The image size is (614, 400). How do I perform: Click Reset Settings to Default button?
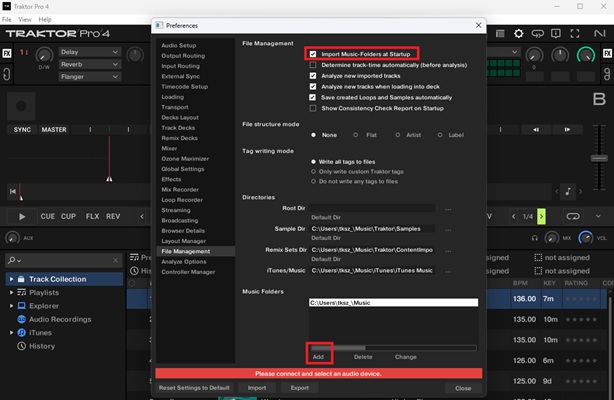(x=194, y=388)
